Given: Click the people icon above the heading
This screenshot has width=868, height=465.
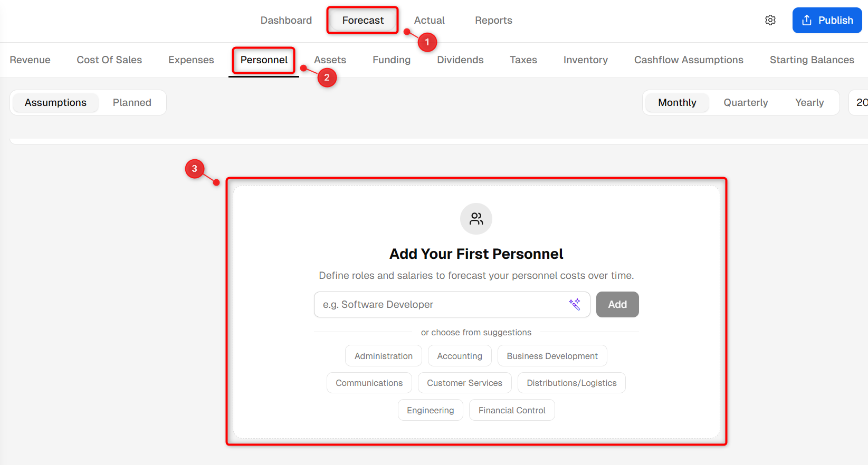Looking at the screenshot, I should [476, 219].
